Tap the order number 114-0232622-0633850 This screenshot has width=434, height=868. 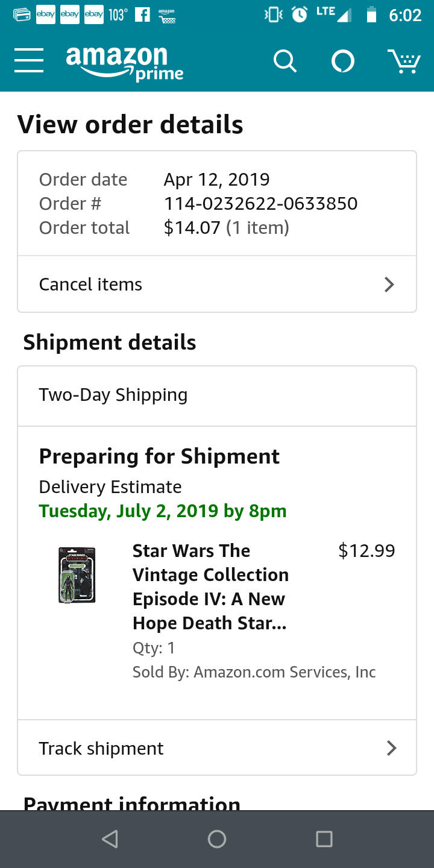point(260,204)
